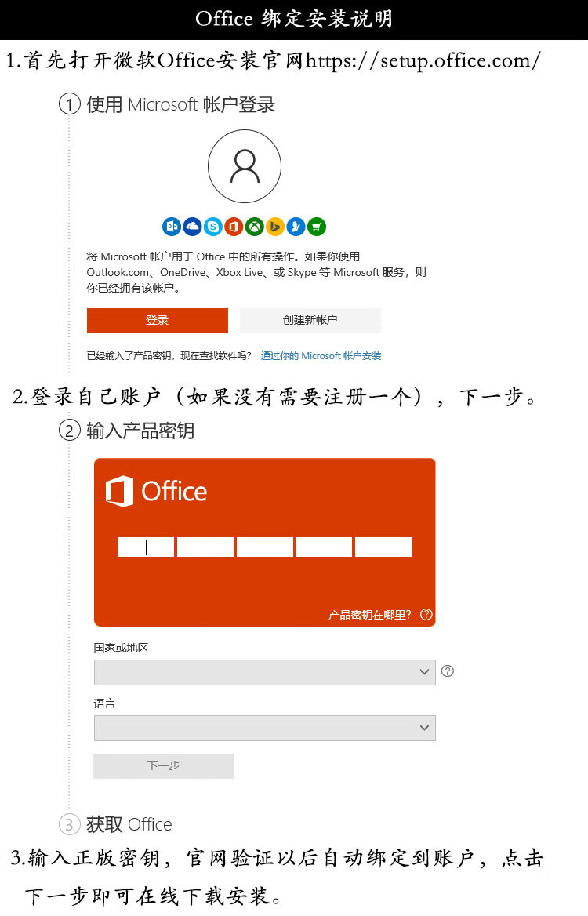Click the user avatar circle

click(x=245, y=166)
